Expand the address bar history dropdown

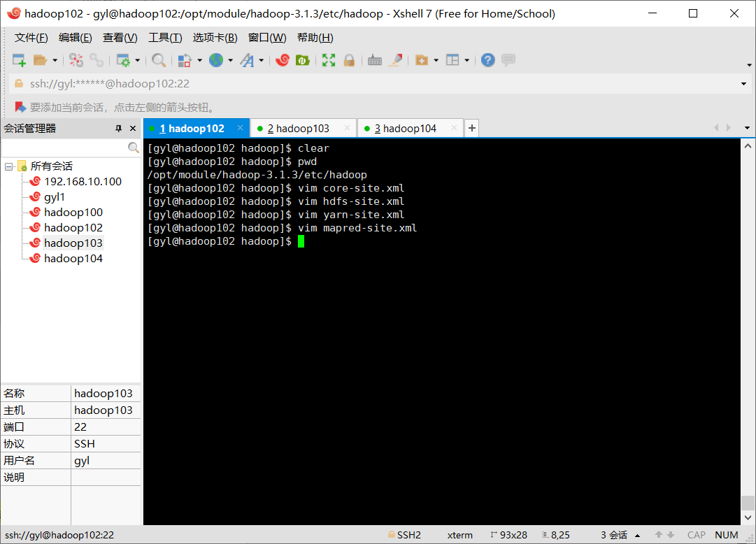743,84
